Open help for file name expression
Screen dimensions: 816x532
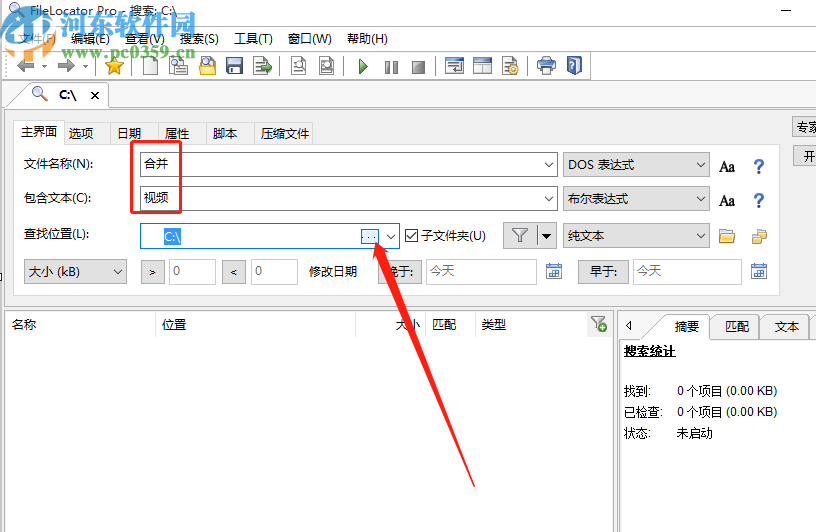(759, 167)
